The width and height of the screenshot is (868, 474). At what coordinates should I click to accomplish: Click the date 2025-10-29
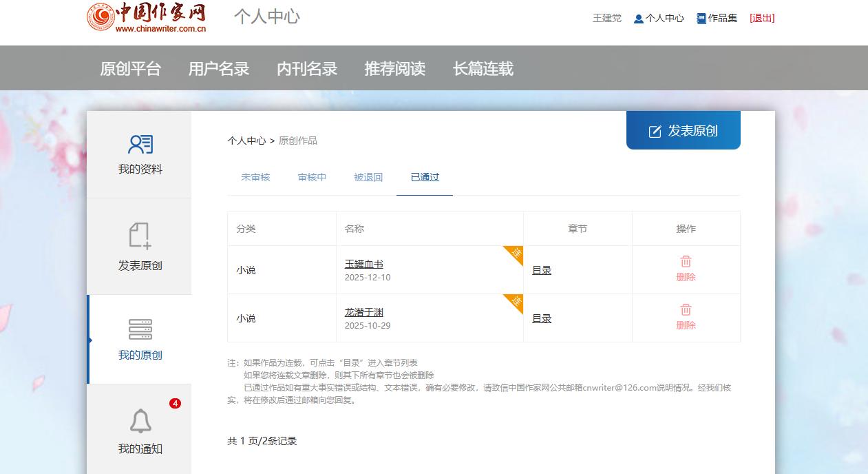coord(368,326)
